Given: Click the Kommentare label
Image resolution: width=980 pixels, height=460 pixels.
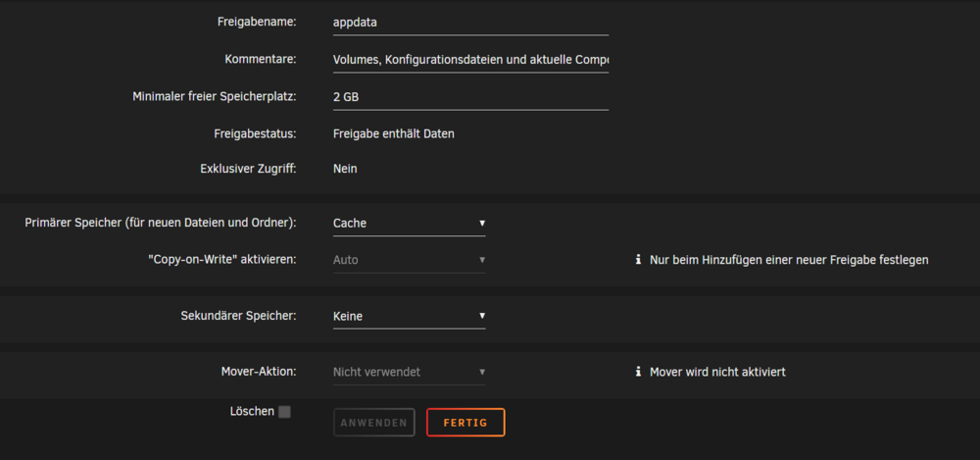Looking at the screenshot, I should (261, 60).
